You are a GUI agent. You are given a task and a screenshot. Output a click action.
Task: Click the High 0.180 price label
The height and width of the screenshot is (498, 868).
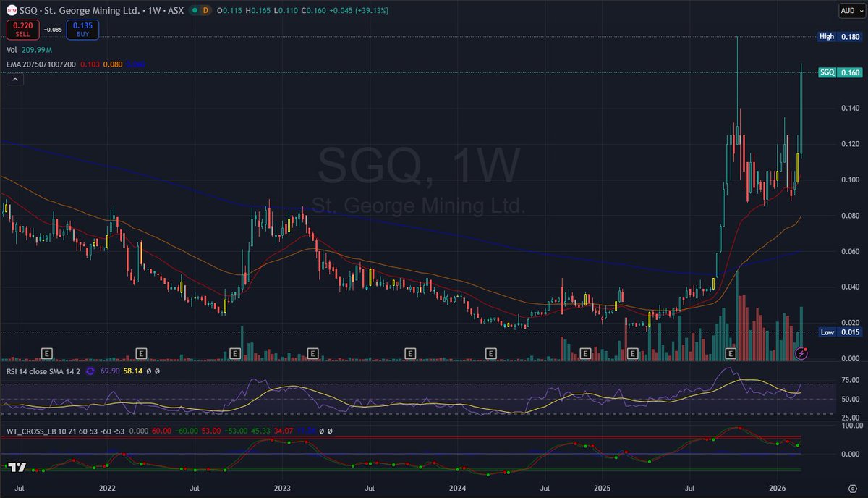(840, 36)
